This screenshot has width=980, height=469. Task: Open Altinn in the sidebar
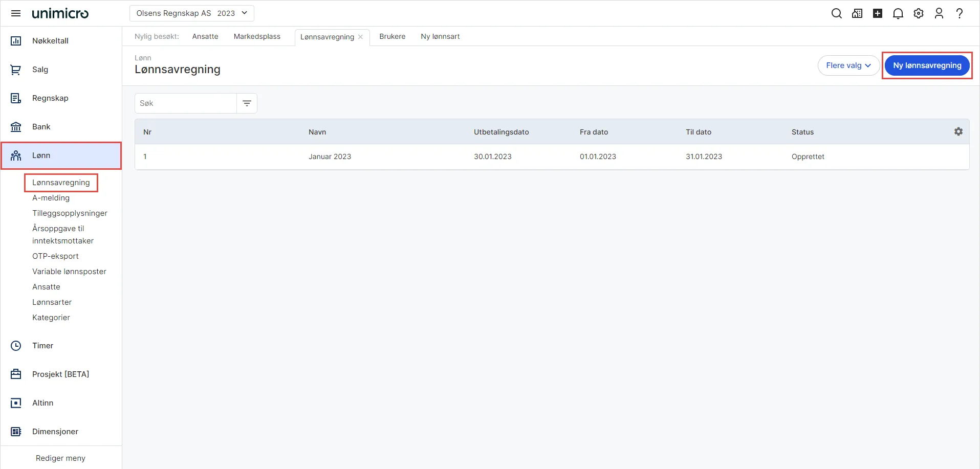point(61,403)
